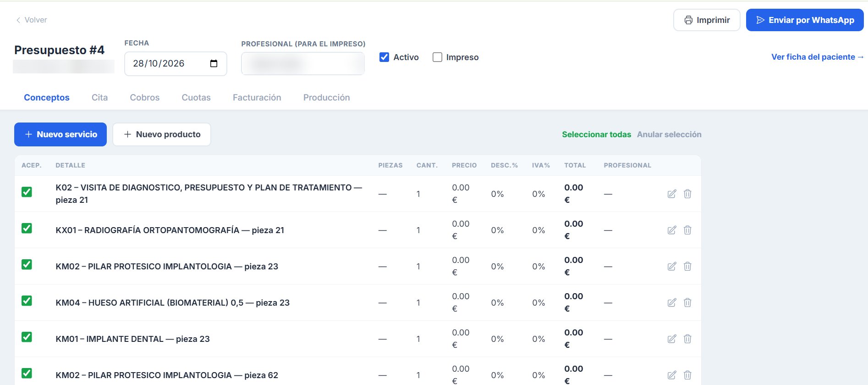Delete the KM02 pilar protesico pieza 62 row
868x385 pixels.
[x=687, y=375]
